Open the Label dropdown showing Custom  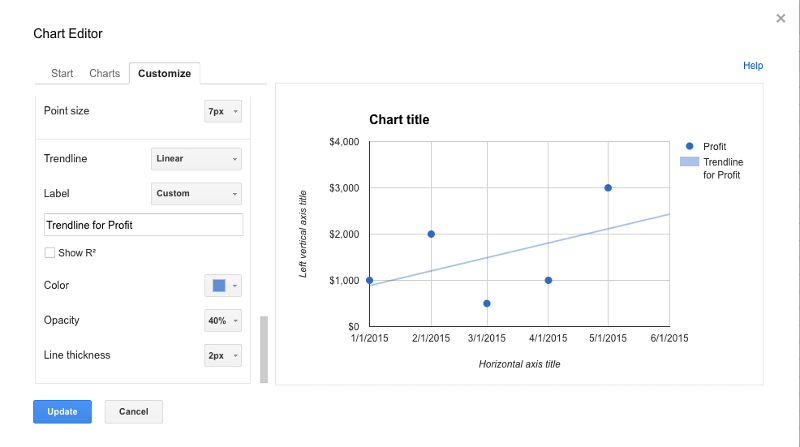(x=196, y=193)
